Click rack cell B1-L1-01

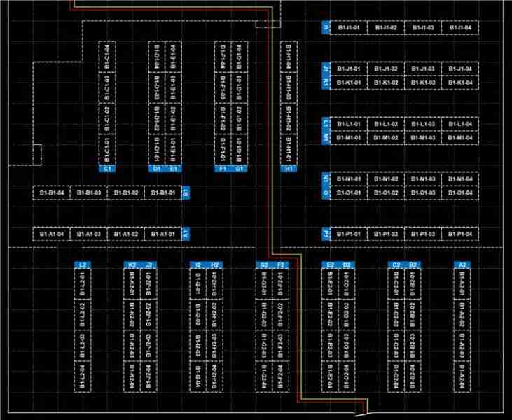coord(349,124)
